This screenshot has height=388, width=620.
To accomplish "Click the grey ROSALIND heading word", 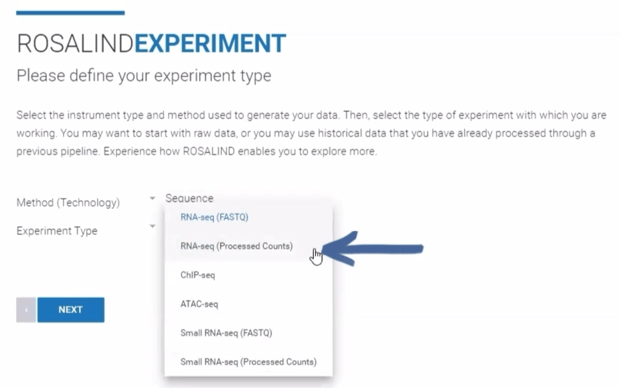I will pyautogui.click(x=75, y=43).
